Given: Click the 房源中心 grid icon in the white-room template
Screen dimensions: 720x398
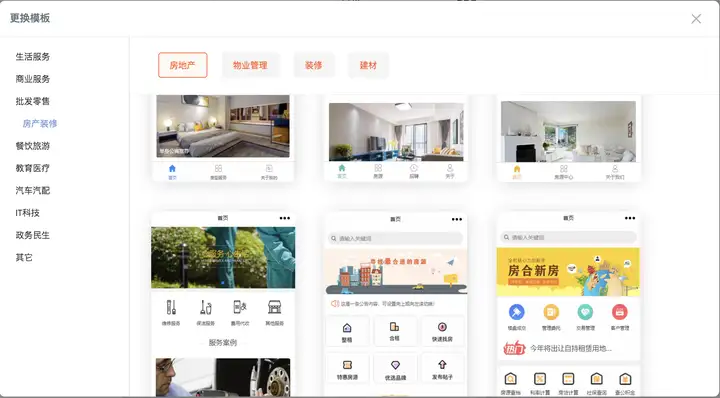Looking at the screenshot, I should (564, 168).
